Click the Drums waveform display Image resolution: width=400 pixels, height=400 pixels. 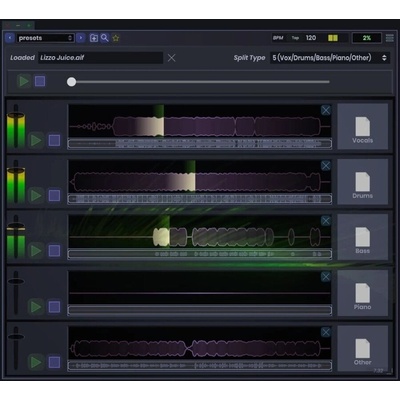[x=200, y=176]
